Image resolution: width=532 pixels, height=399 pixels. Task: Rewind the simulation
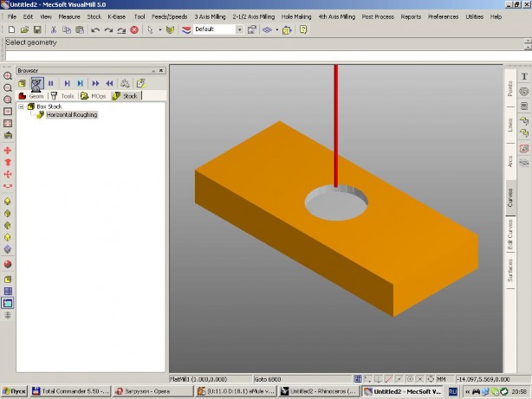(109, 83)
